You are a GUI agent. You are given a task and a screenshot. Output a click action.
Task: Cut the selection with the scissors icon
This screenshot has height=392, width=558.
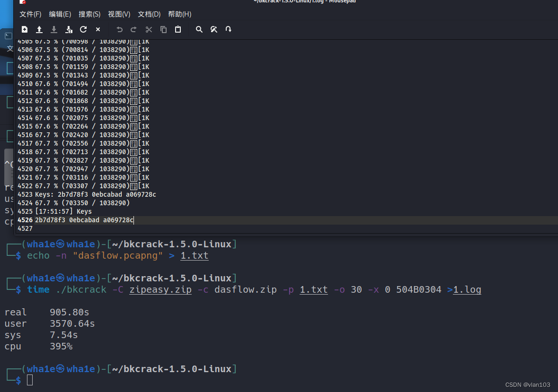point(149,29)
